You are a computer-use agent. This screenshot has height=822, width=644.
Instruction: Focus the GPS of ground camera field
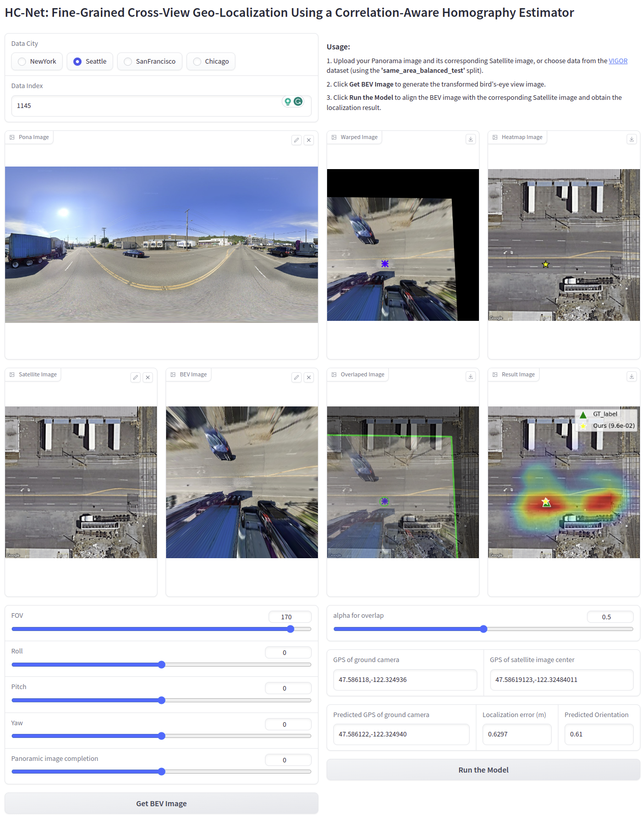405,680
